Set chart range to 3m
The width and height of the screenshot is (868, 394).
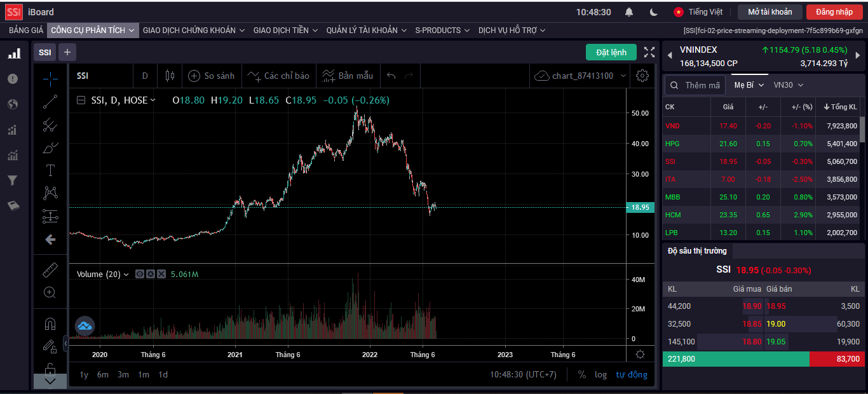click(123, 374)
